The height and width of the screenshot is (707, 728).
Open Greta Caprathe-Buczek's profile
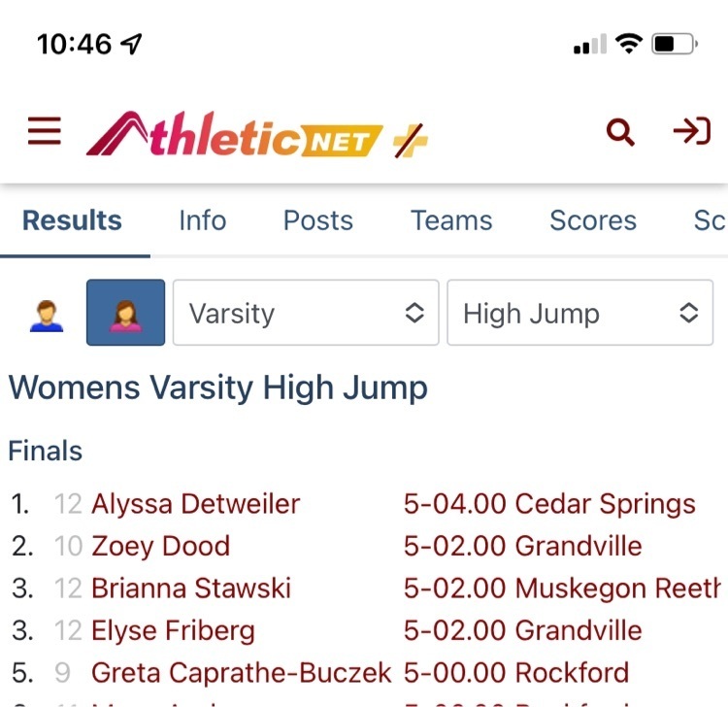tap(242, 673)
